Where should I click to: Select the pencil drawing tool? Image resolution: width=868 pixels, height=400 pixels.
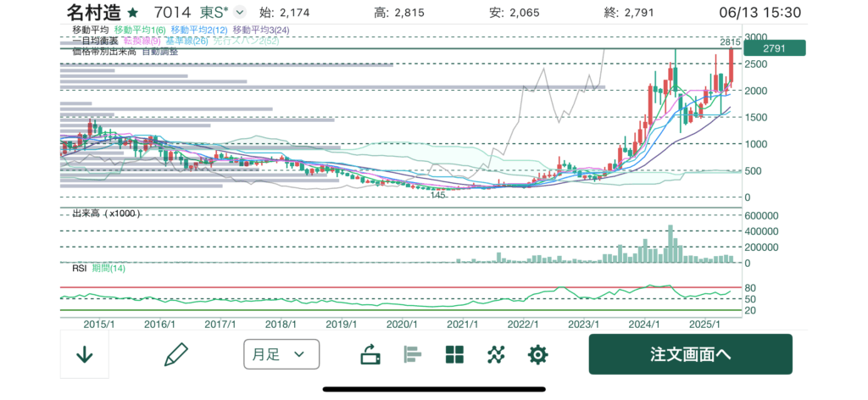click(176, 354)
